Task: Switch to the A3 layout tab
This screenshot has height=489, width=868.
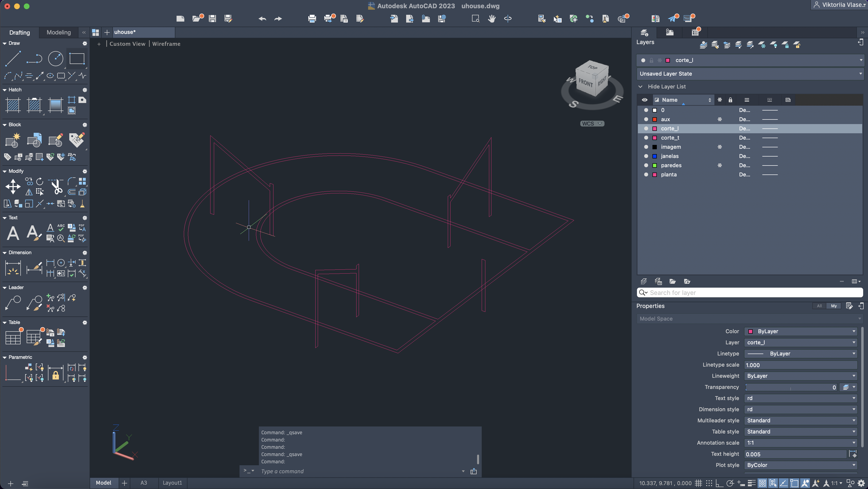Action: pos(144,483)
